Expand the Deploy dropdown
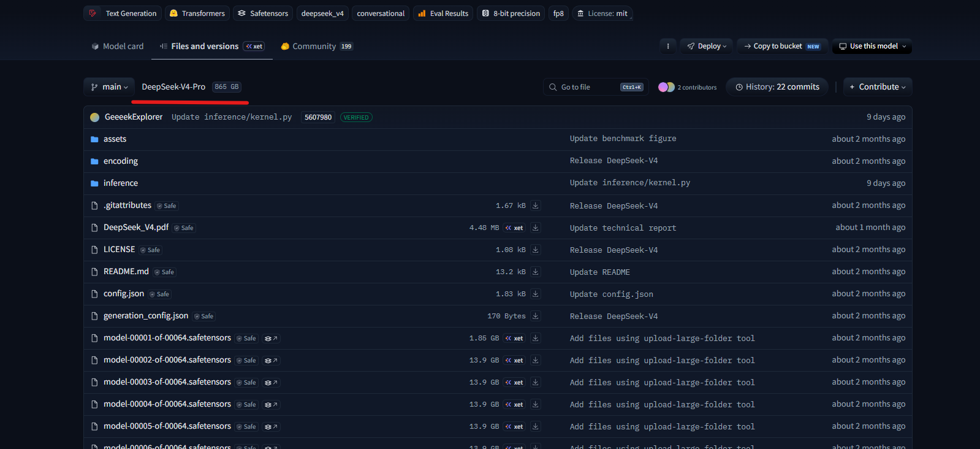Screen dimensions: 980x449 707,46
